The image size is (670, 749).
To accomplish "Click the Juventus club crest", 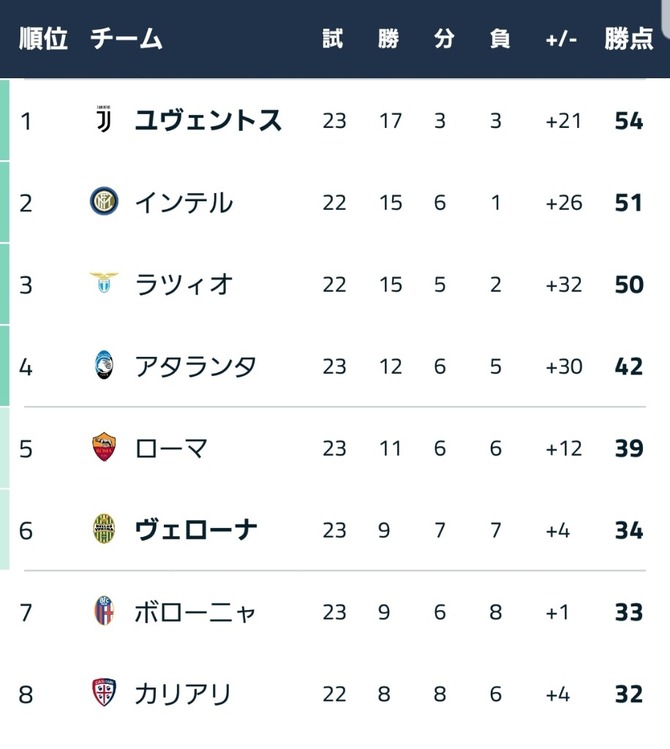I will 104,119.
